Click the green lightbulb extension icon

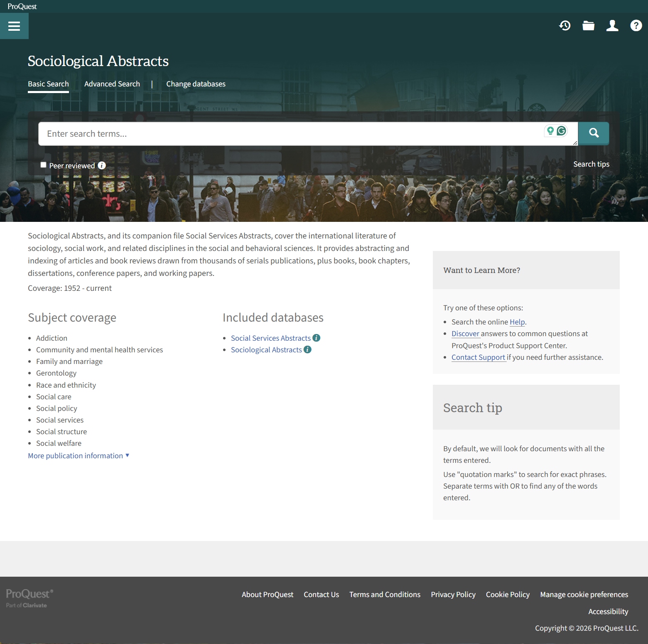[550, 131]
